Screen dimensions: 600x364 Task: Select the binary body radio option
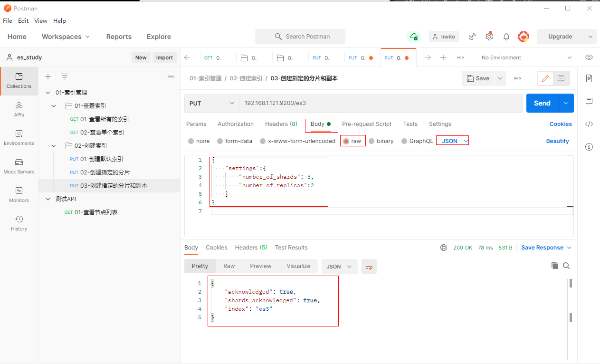[372, 141]
